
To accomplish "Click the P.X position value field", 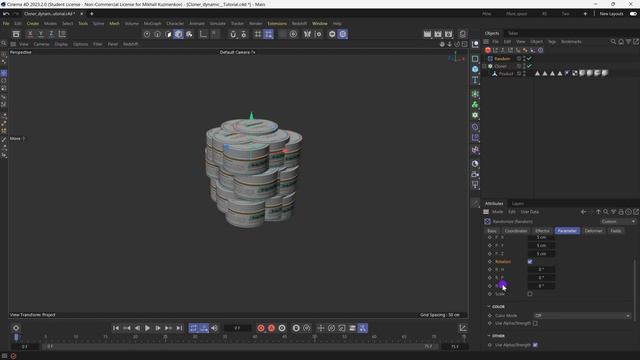I will (x=541, y=238).
